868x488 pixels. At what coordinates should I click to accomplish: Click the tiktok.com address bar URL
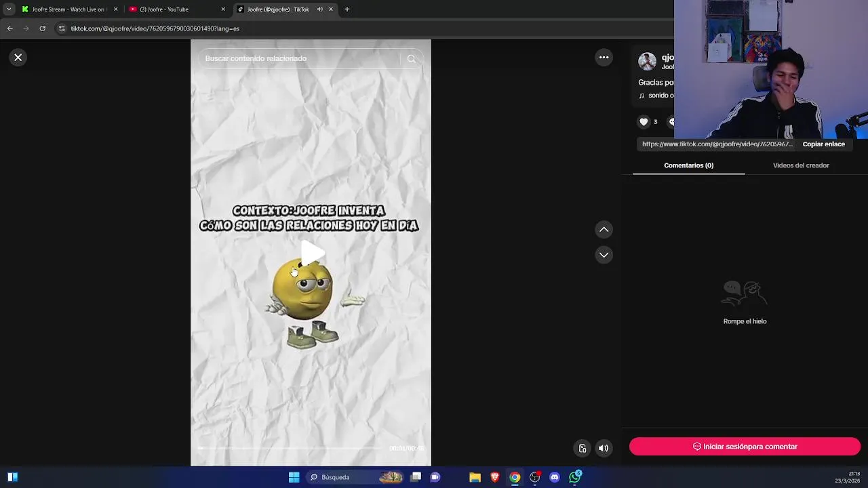click(155, 28)
